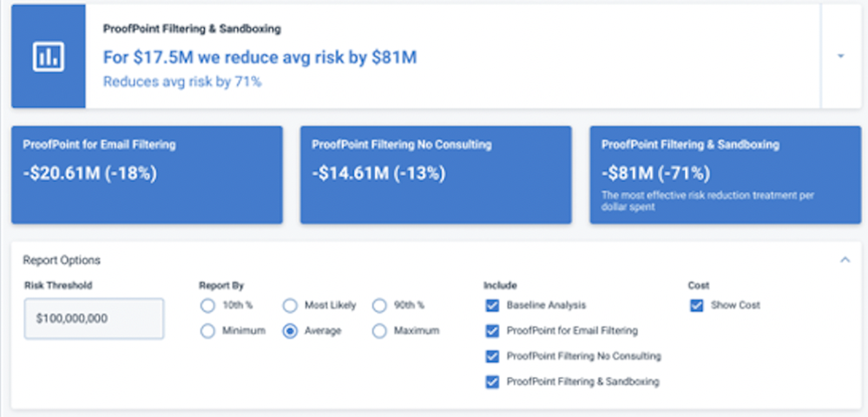This screenshot has height=417, width=868.
Task: Click the Risk Threshold input field
Action: pos(94,319)
